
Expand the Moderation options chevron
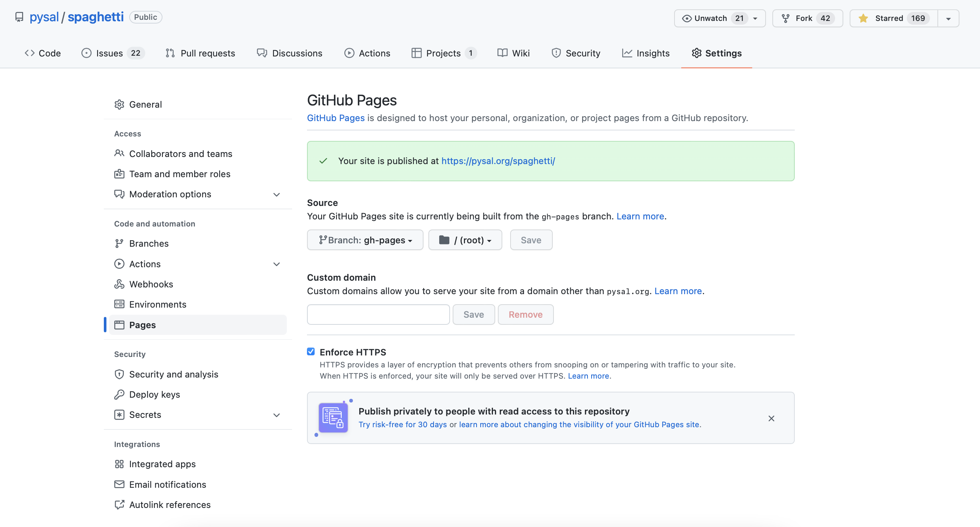[277, 194]
